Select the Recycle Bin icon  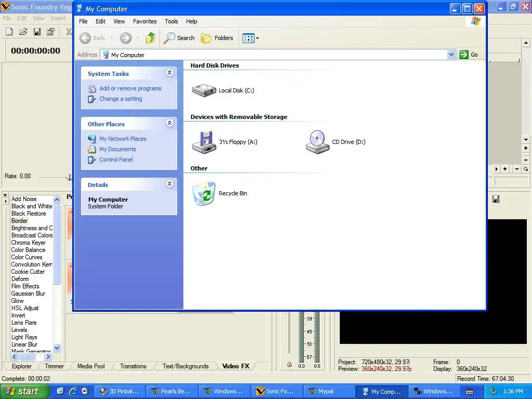pos(204,193)
